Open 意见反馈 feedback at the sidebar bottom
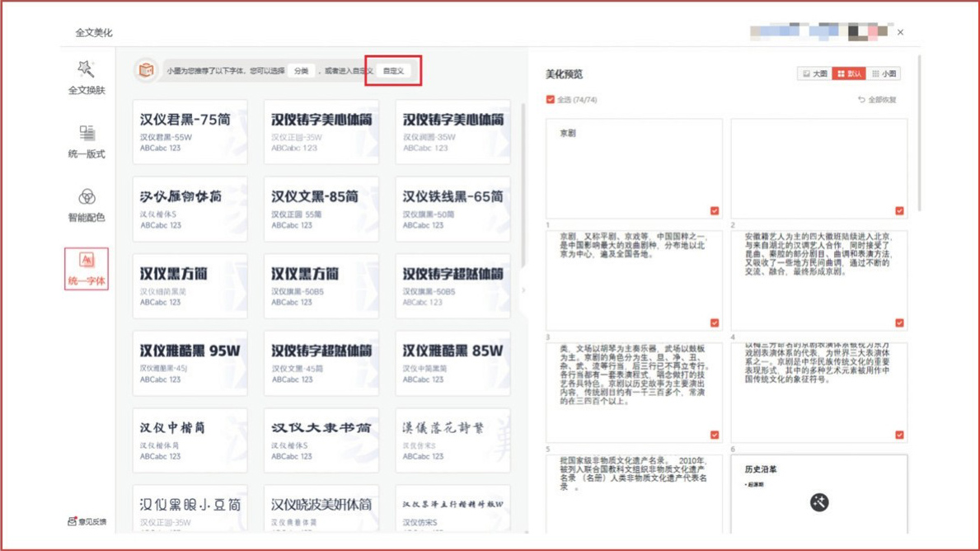This screenshot has height=551, width=980. [87, 521]
